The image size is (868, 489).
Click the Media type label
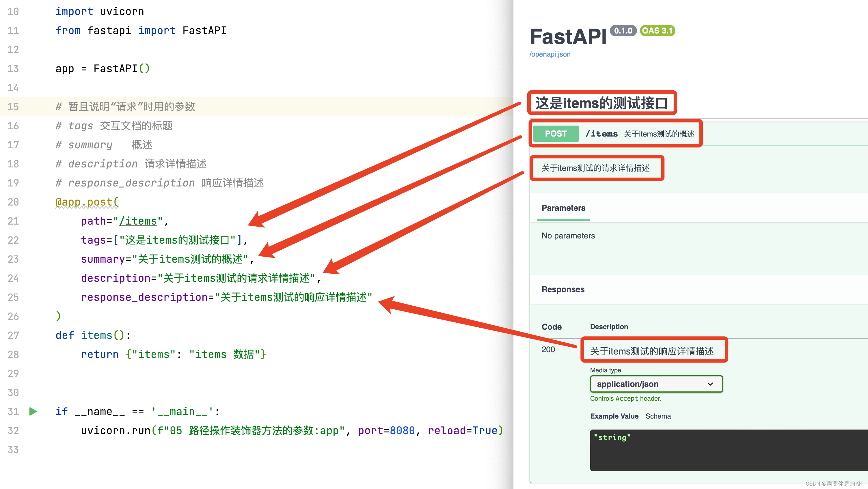coord(606,370)
